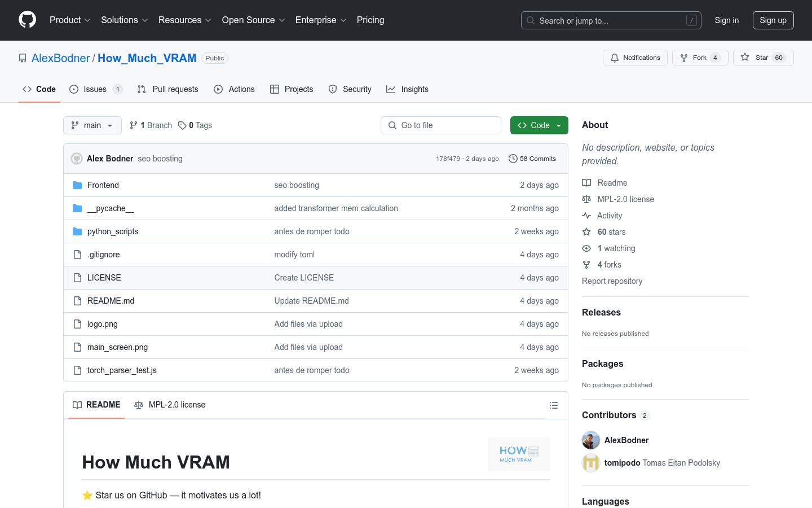Focus the Go to file field
The height and width of the screenshot is (508, 812).
coord(441,125)
